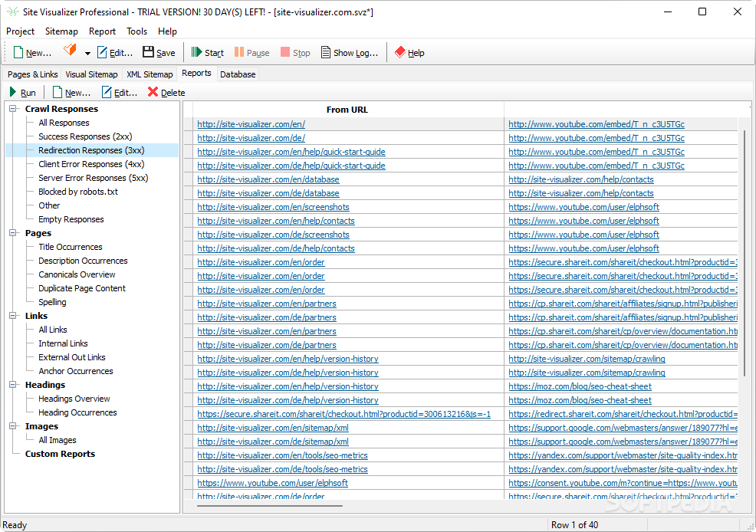Click the Pause crawl button
This screenshot has width=756, height=532.
(251, 53)
